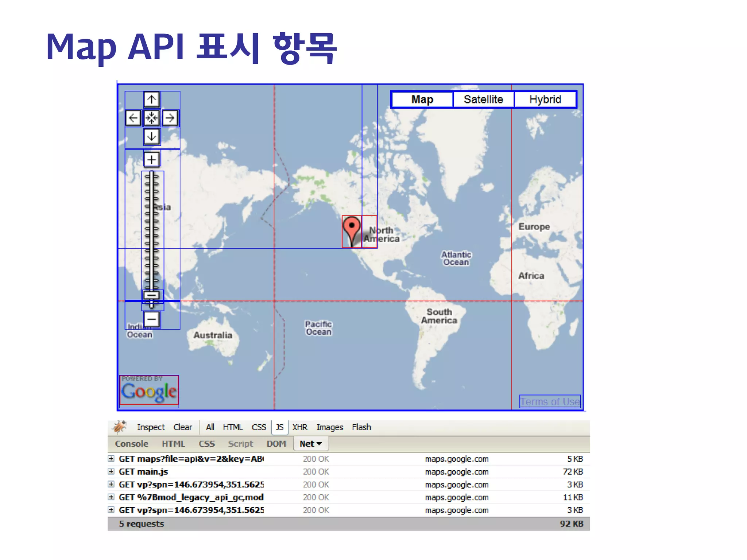
Task: Pan the map left with arrow
Action: (133, 118)
